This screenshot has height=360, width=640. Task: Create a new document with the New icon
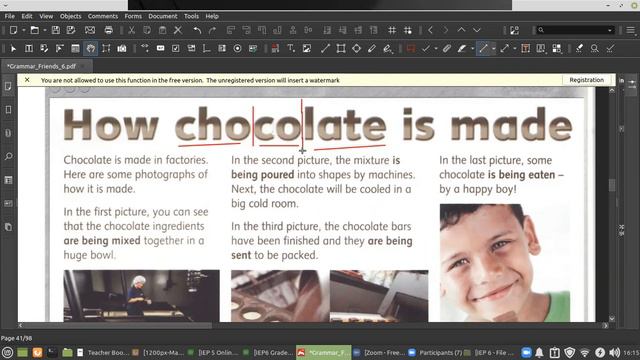coord(13,30)
